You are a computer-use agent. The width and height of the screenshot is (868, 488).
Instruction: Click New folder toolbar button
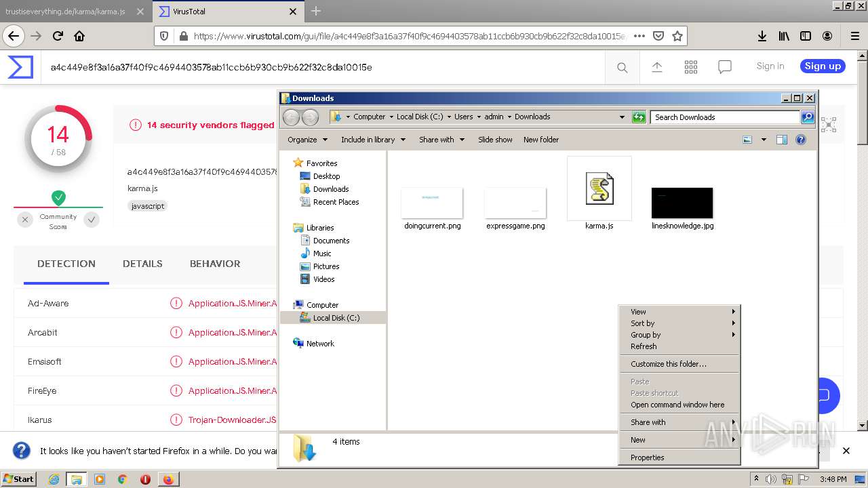(541, 140)
